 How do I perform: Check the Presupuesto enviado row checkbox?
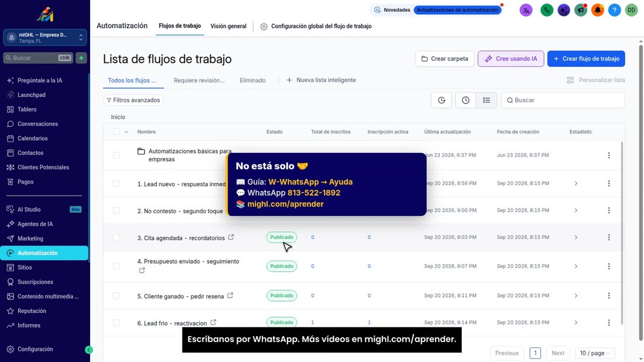[x=117, y=267]
